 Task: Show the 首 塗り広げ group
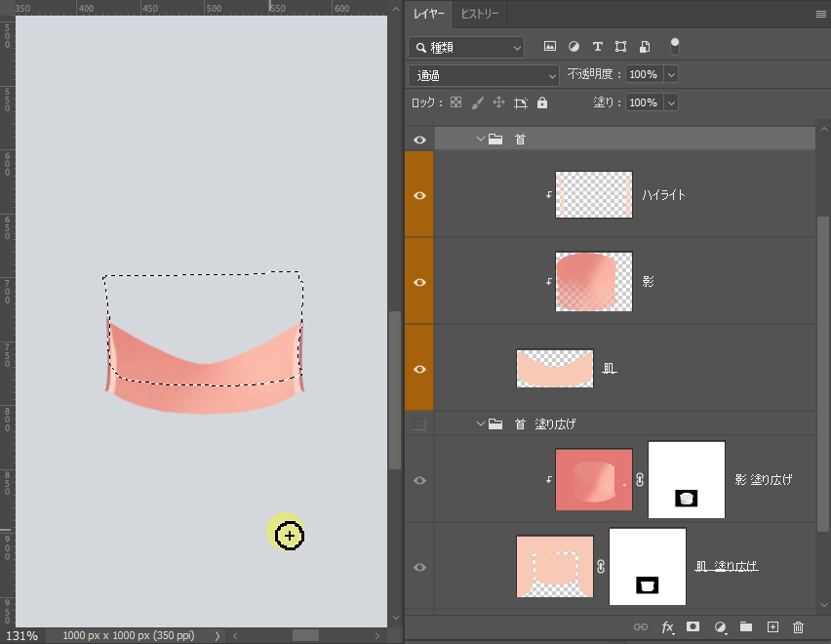419,424
